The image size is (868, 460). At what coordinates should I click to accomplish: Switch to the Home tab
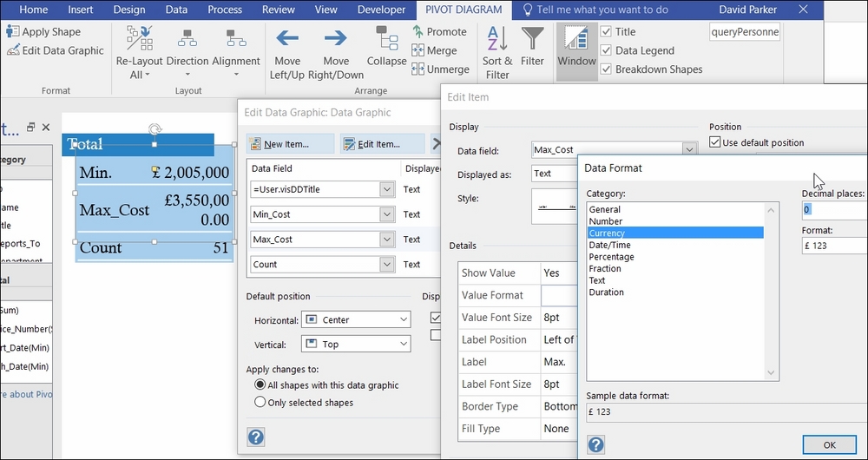(x=34, y=10)
